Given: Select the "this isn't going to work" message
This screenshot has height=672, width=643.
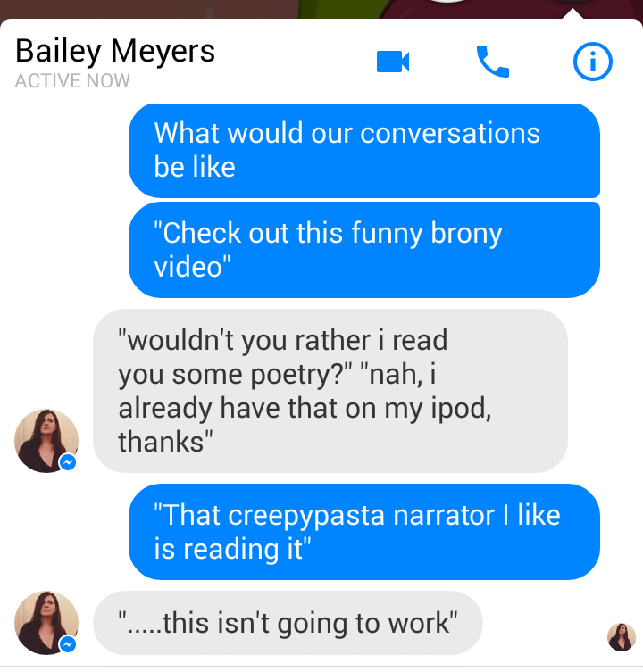Looking at the screenshot, I should click(x=288, y=623).
